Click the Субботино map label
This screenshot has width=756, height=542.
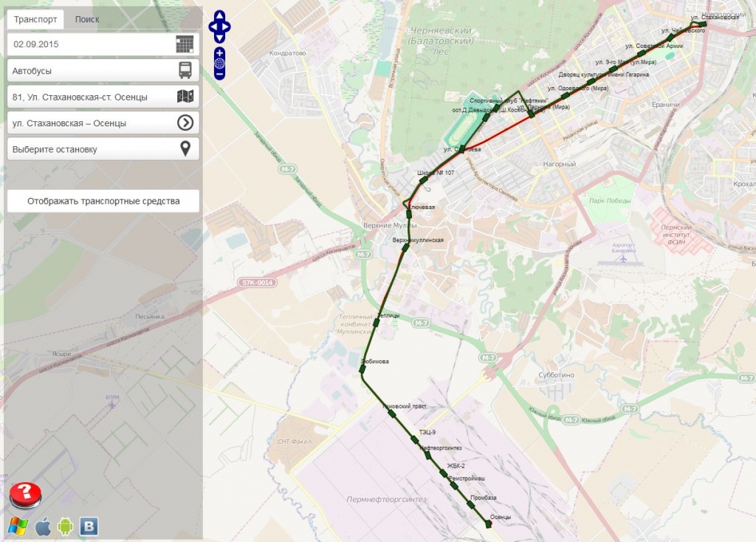pyautogui.click(x=556, y=374)
